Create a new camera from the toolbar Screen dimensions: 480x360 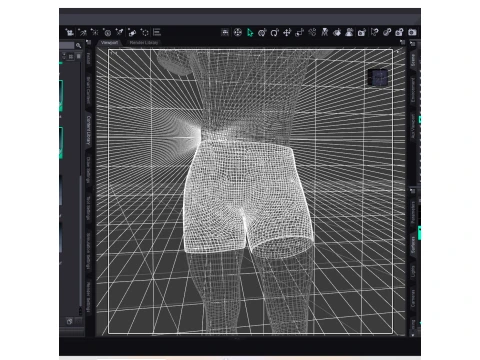[x=70, y=32]
